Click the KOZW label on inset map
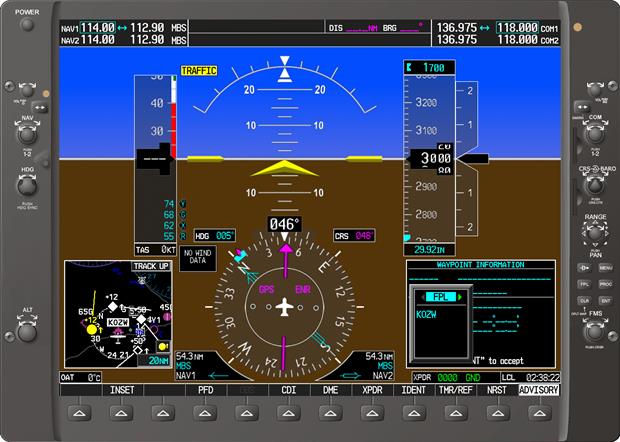 (118, 322)
